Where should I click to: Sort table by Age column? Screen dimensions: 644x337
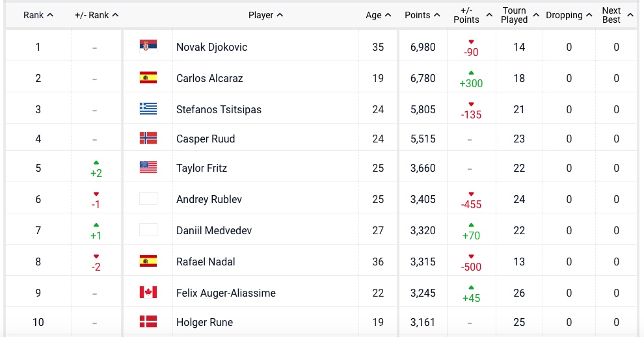pyautogui.click(x=378, y=15)
